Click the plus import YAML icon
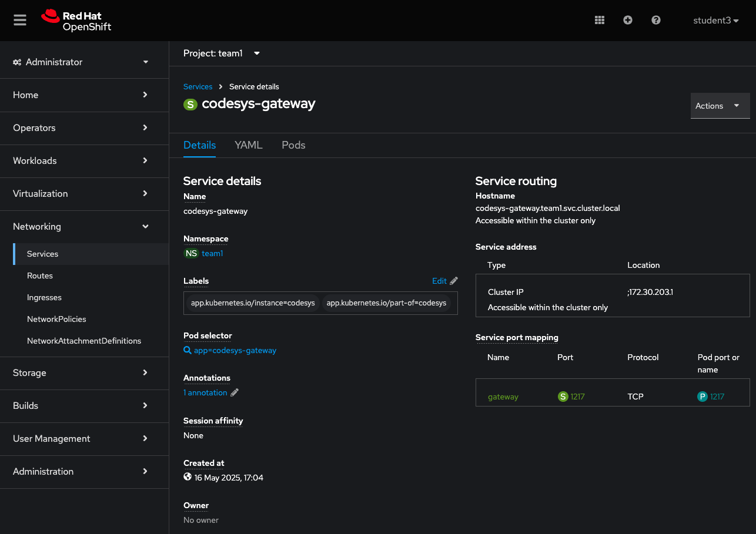 pyautogui.click(x=628, y=20)
